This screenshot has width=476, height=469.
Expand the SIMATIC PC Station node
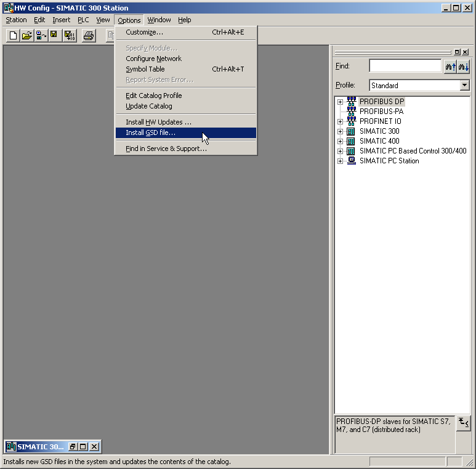(340, 161)
